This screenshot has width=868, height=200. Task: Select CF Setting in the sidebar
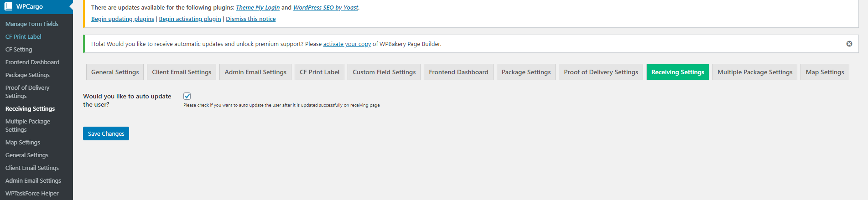click(x=19, y=49)
